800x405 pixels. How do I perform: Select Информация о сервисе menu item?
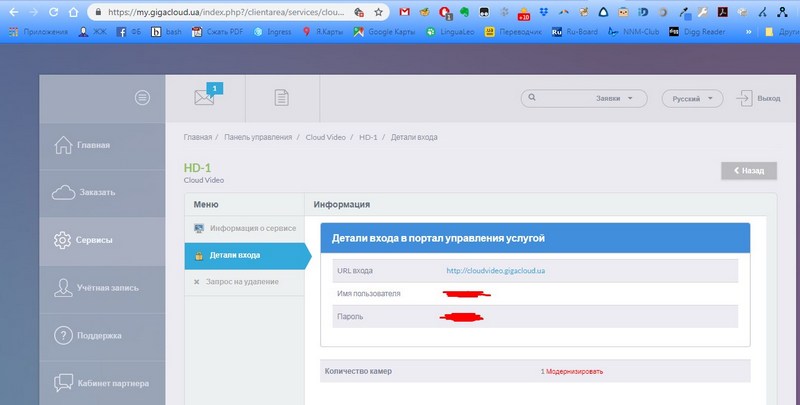pyautogui.click(x=244, y=229)
